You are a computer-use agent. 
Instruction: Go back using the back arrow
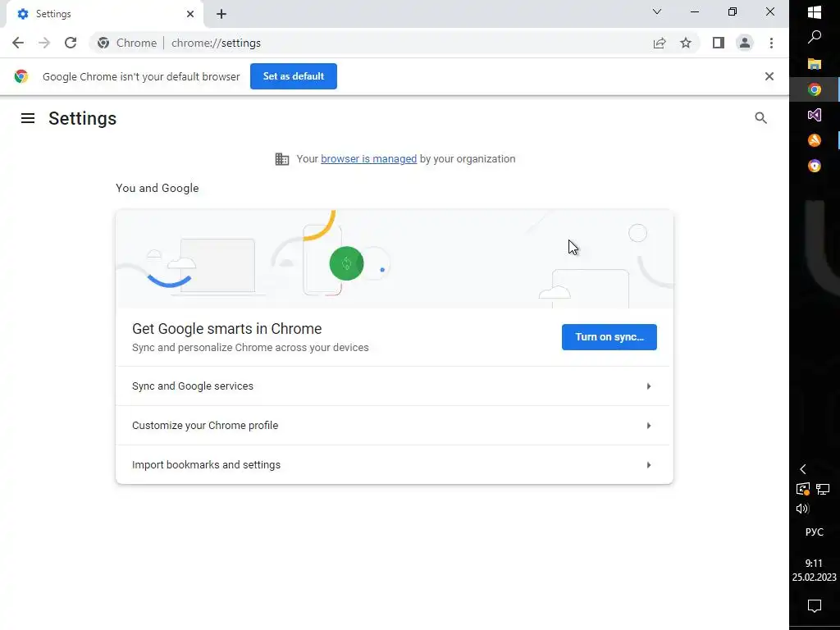(18, 43)
